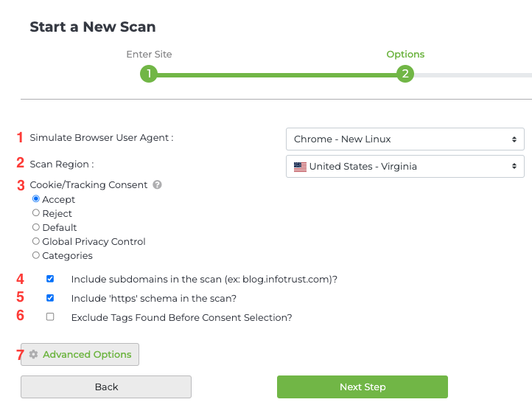The width and height of the screenshot is (532, 419).
Task: Open the Scan Region dropdown
Action: (x=405, y=167)
